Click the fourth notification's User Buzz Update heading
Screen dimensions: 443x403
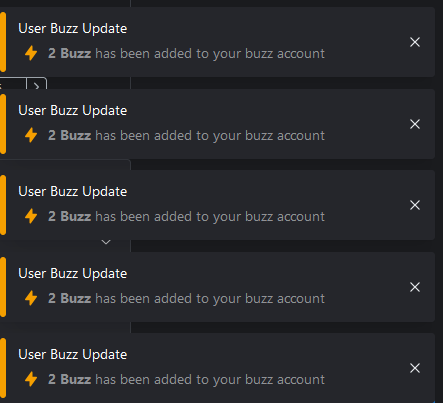click(x=73, y=274)
